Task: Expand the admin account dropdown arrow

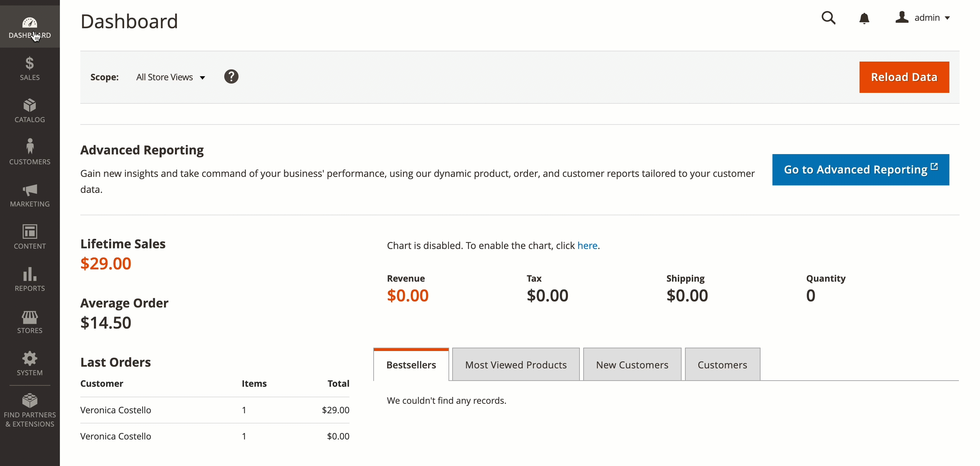Action: pos(947,18)
